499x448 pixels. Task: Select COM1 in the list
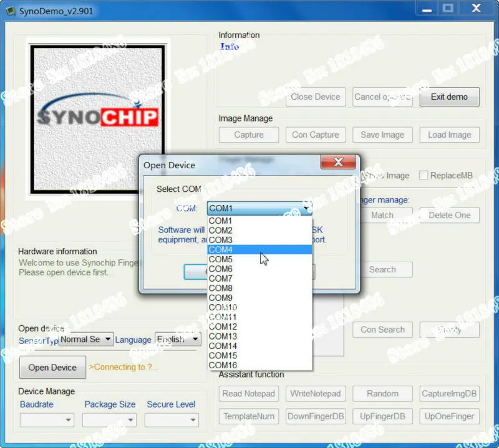click(x=259, y=221)
